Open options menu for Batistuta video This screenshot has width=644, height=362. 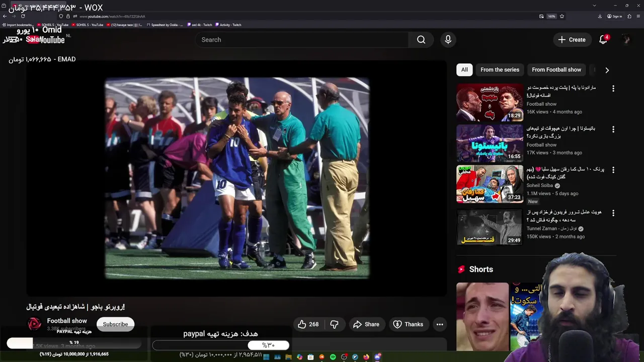point(613,129)
